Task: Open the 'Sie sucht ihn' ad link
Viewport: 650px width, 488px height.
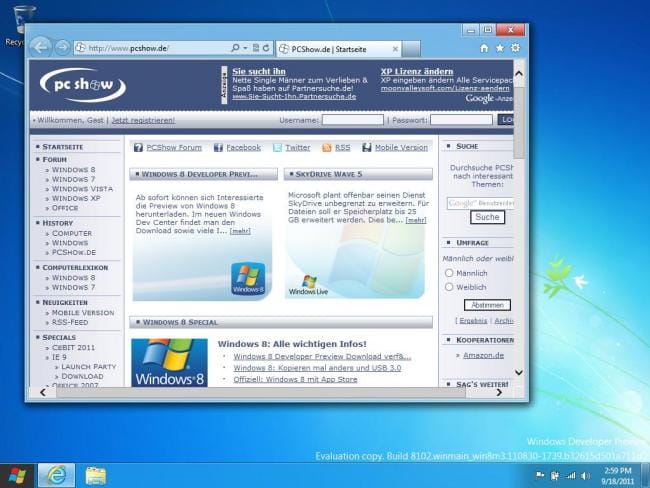Action: point(259,71)
